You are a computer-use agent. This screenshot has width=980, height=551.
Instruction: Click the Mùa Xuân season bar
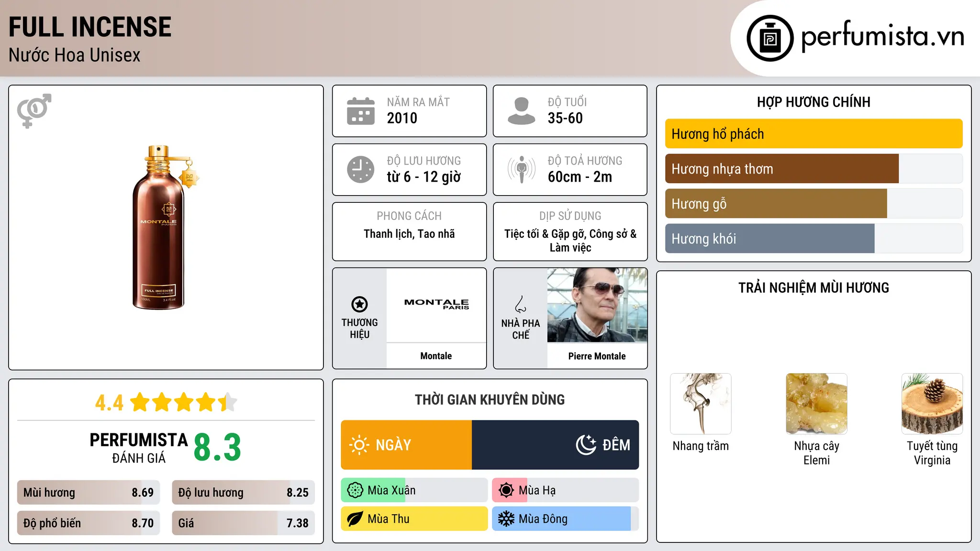[x=414, y=490]
